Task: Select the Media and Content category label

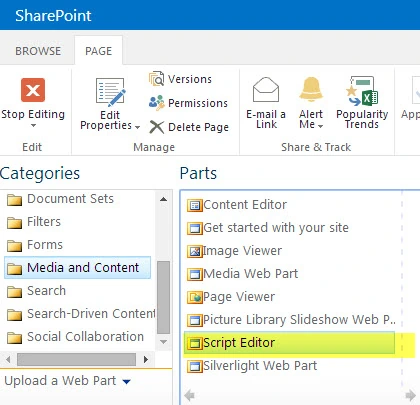Action: click(83, 268)
